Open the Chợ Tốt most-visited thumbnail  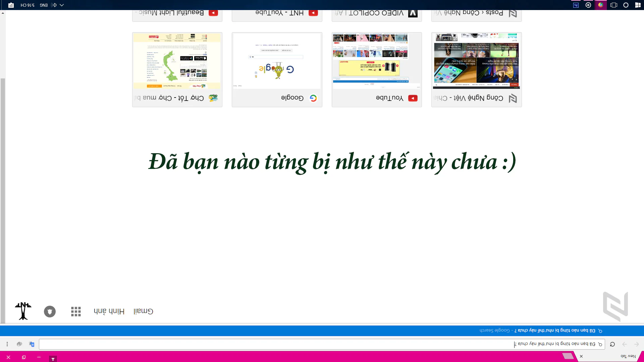(177, 70)
